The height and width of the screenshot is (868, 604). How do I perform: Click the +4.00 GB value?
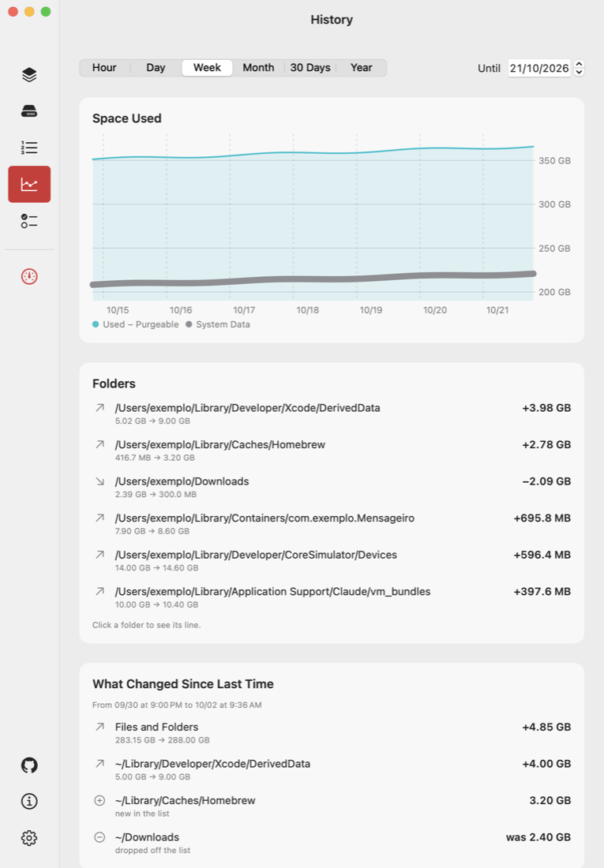coord(546,764)
